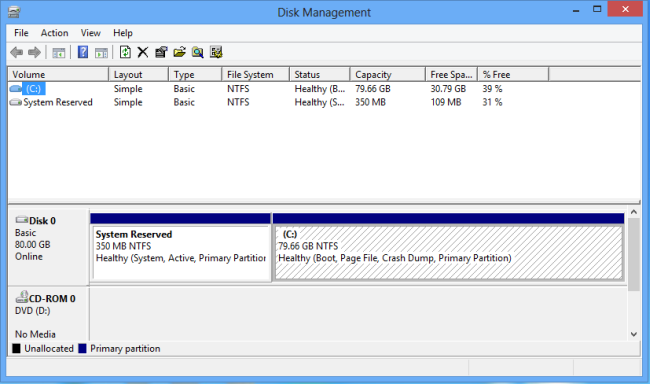Screen dimensions: 650x384
Task: Click the Back arrow toolbar icon
Action: [17, 52]
